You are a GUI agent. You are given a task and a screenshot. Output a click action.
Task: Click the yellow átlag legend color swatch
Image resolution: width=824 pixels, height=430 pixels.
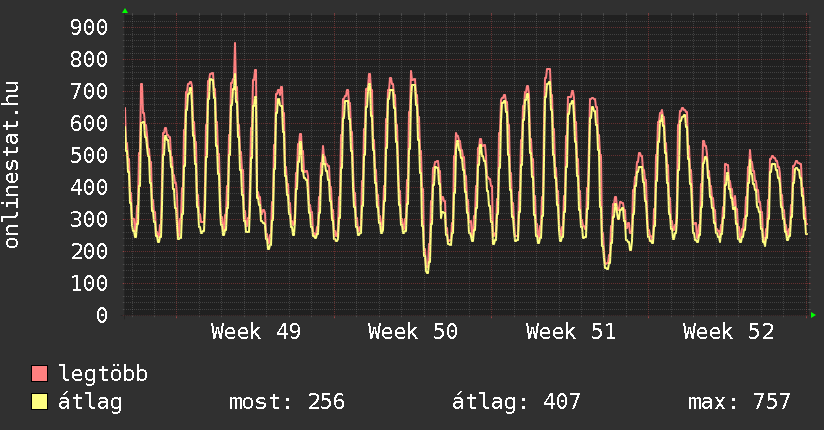click(40, 402)
